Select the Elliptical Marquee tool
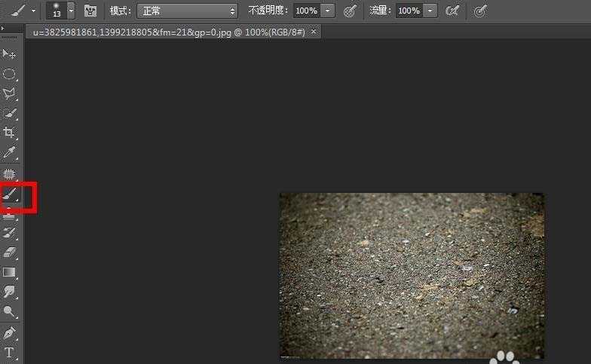This screenshot has height=364, width=591. (x=9, y=74)
